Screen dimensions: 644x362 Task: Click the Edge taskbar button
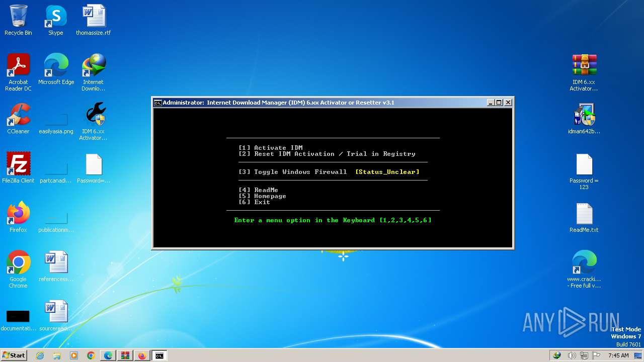pos(108,355)
